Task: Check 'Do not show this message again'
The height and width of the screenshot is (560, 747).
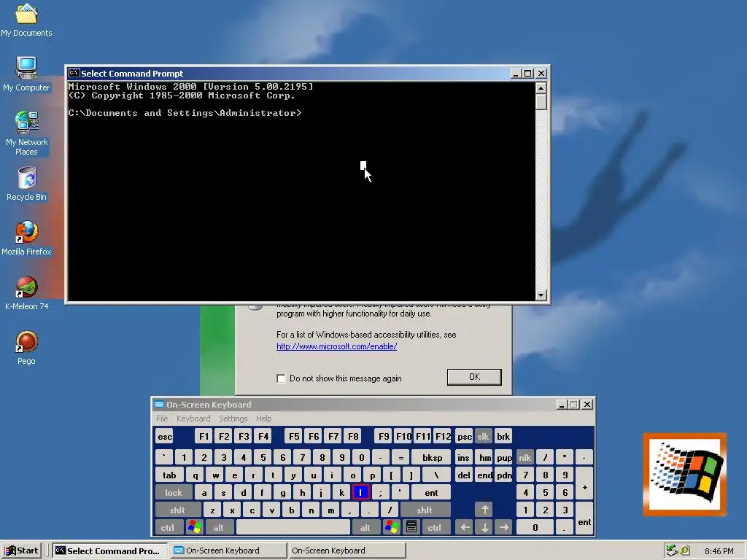Action: (281, 378)
